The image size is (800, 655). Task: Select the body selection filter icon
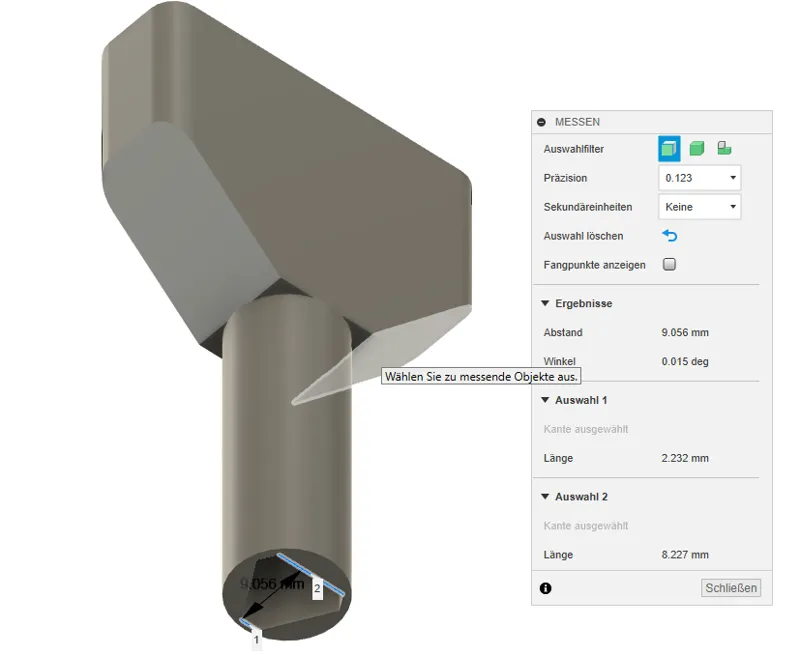click(696, 149)
